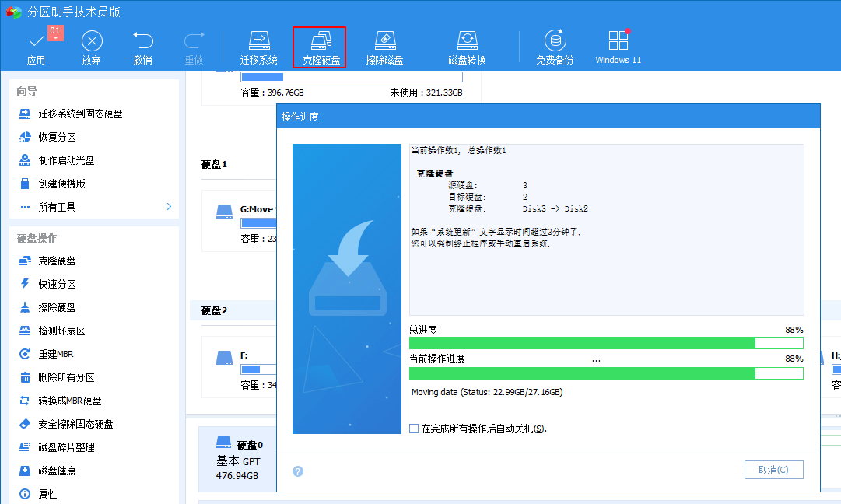Select the 迁移系统 toolbar icon
Image resolution: width=841 pixels, height=504 pixels.
(259, 45)
